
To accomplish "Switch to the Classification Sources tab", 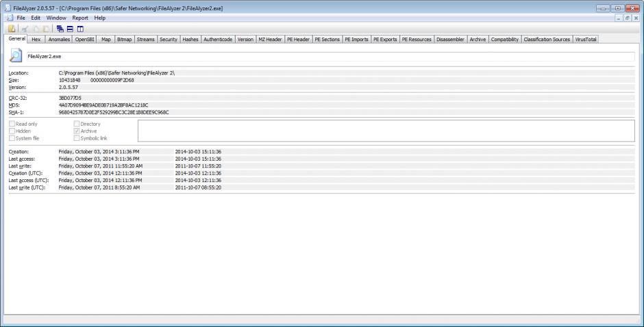I will coord(547,40).
